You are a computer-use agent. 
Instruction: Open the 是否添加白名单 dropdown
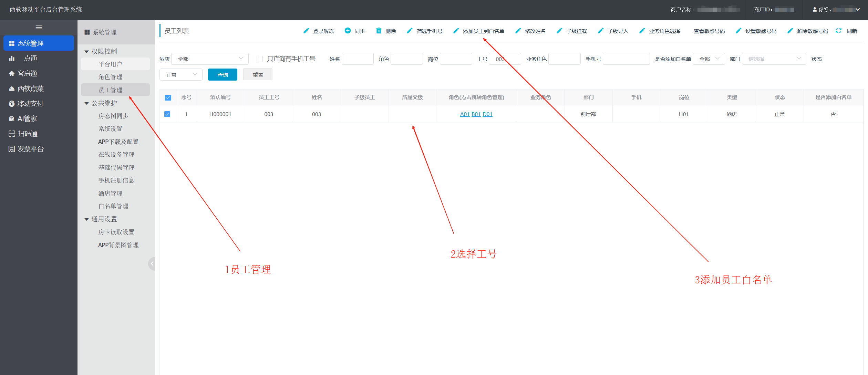(x=709, y=59)
